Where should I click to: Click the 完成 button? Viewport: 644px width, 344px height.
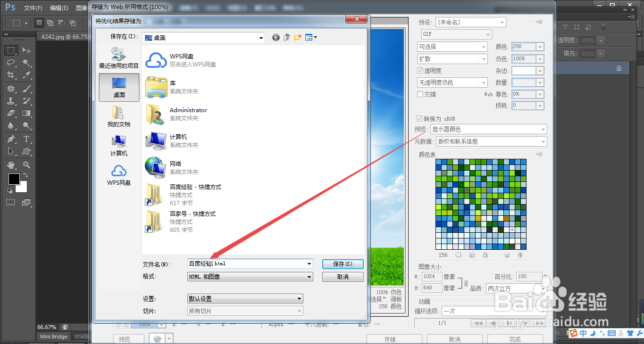click(x=515, y=339)
